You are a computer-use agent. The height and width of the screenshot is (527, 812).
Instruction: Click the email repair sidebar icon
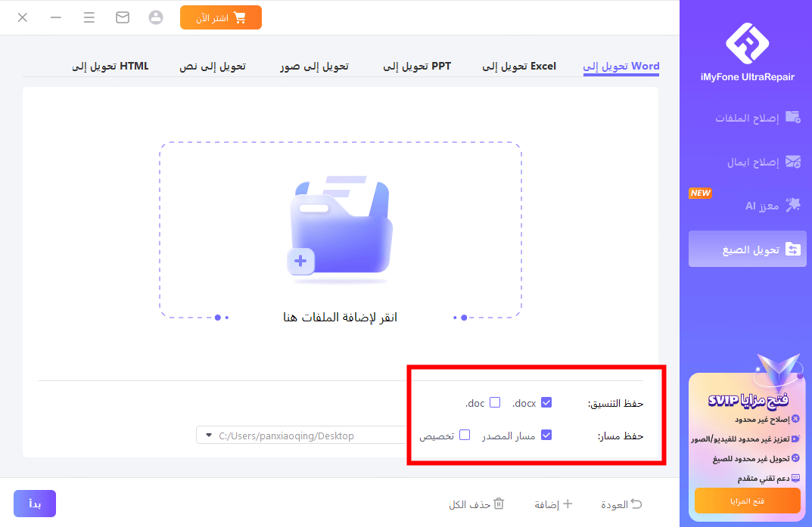pyautogui.click(x=793, y=162)
